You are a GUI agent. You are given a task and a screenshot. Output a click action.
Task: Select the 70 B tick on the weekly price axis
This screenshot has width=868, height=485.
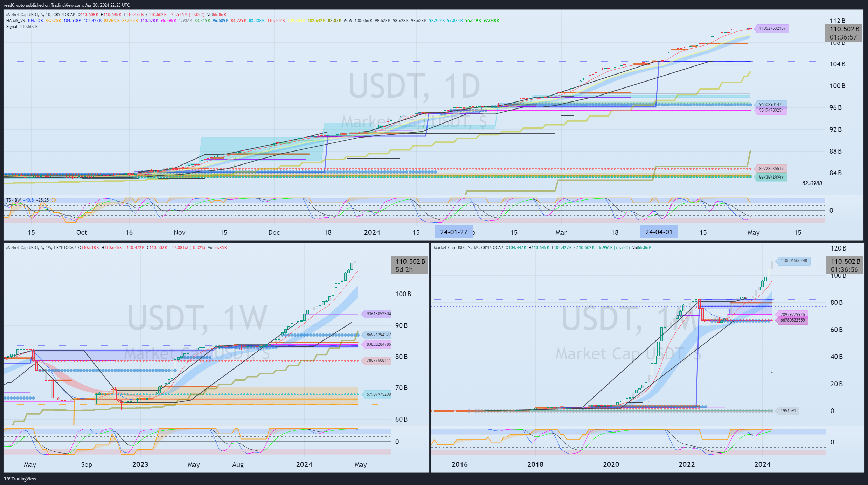click(401, 388)
